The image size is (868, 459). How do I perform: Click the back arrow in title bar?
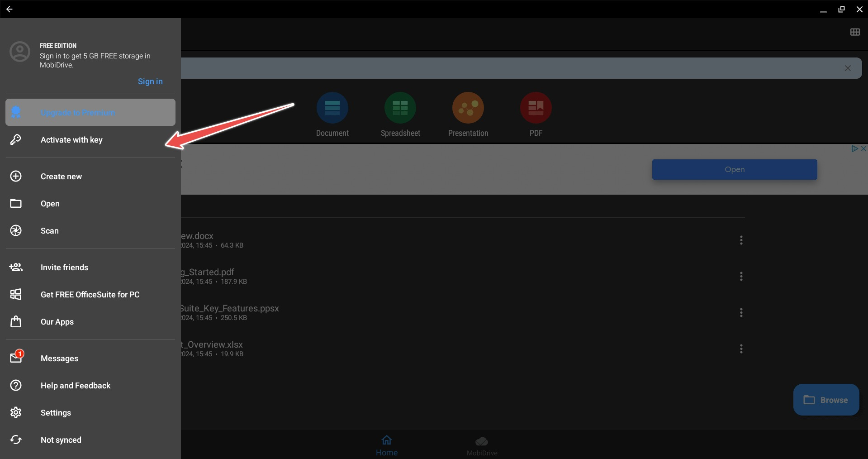(x=9, y=9)
